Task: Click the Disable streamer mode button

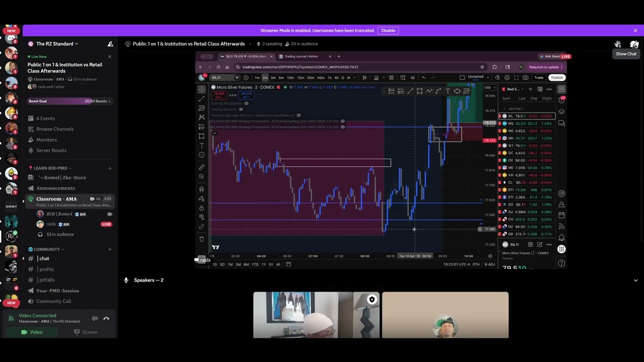Action: tap(388, 30)
